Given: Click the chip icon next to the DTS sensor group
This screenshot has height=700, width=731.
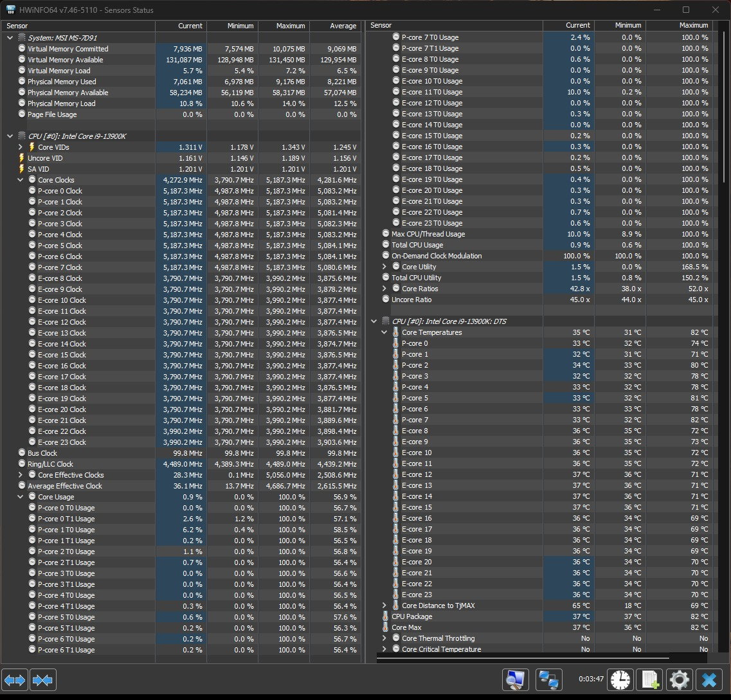Looking at the screenshot, I should click(x=386, y=321).
